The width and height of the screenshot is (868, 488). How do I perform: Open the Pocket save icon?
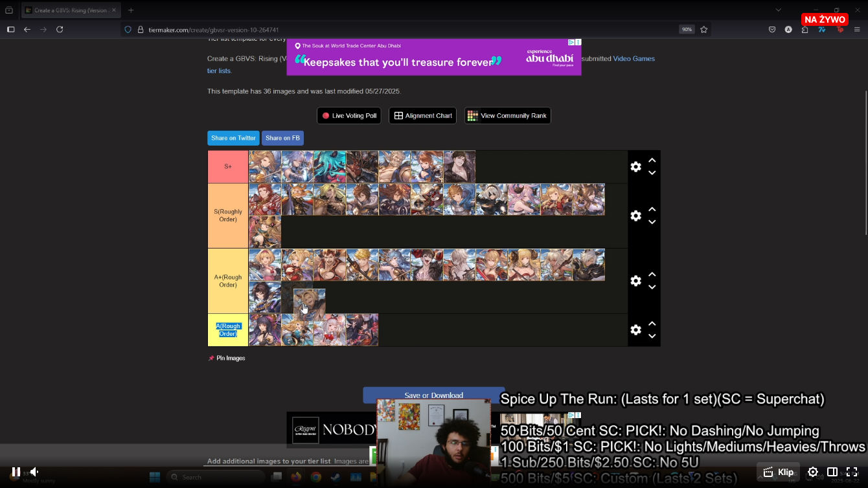coord(772,29)
